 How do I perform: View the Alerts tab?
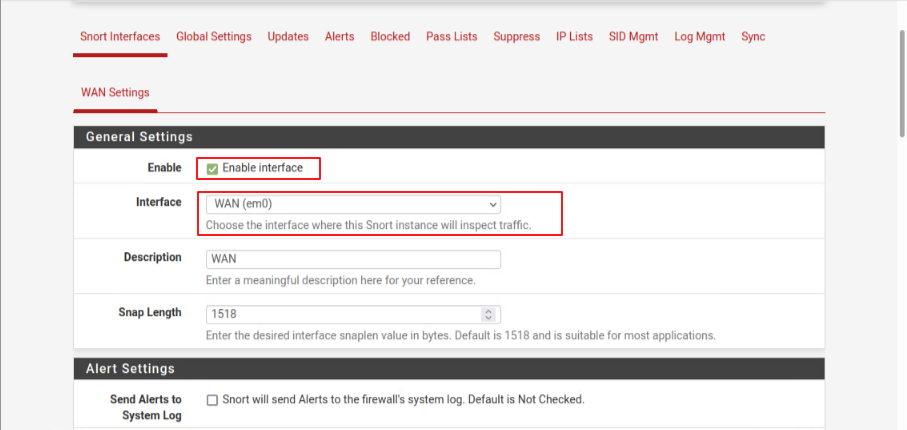click(339, 37)
